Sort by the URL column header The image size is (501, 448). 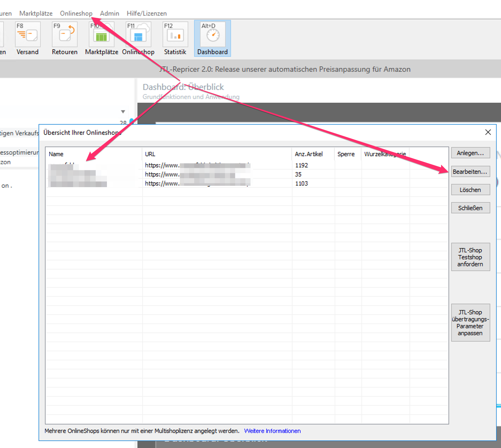coord(217,154)
